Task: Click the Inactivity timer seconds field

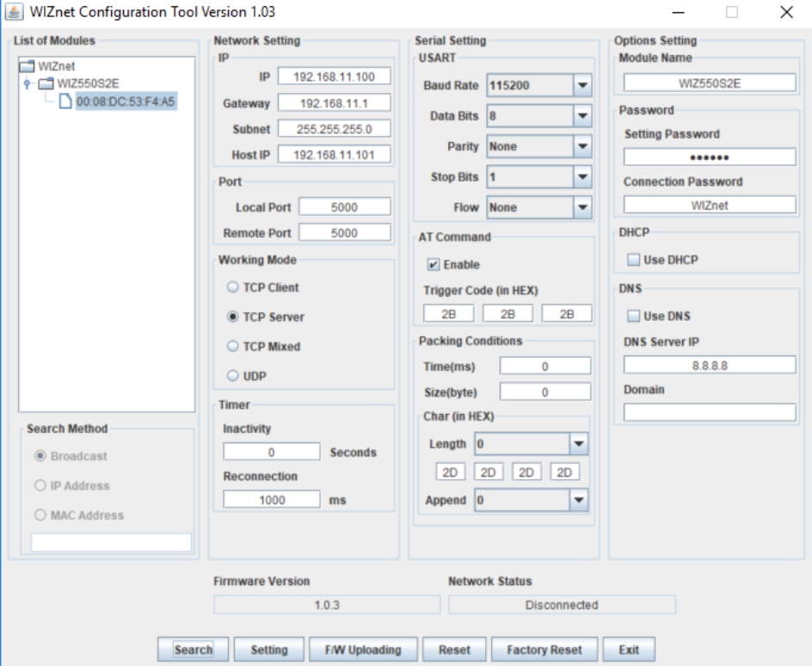Action: [271, 452]
